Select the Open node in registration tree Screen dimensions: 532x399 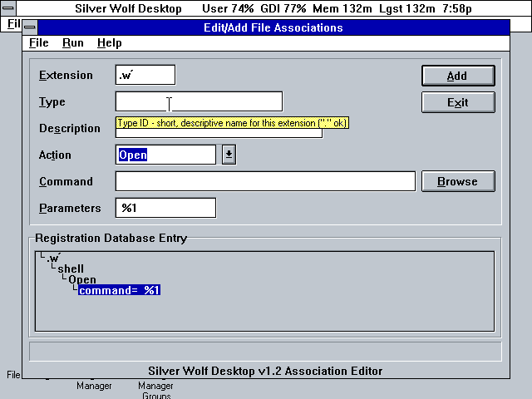pyautogui.click(x=81, y=280)
